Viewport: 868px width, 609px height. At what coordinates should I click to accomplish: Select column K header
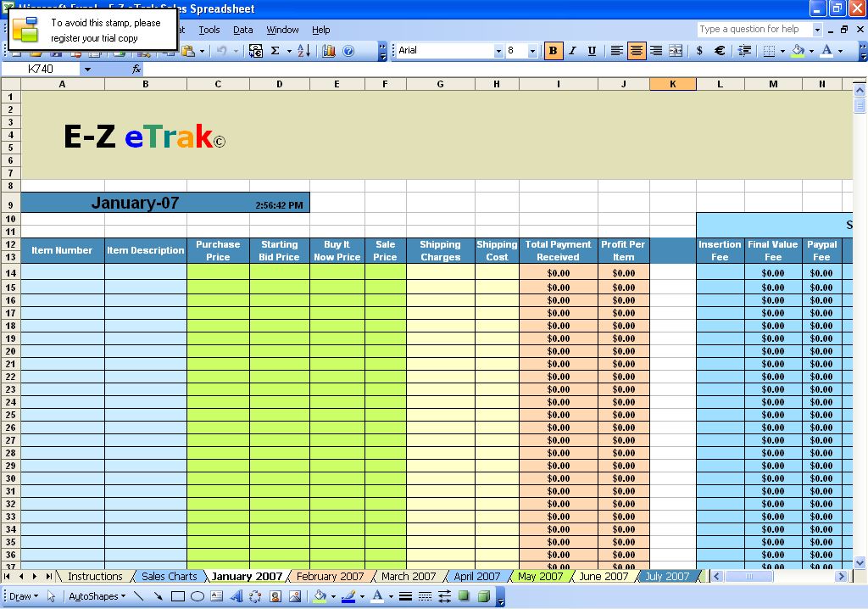click(672, 84)
